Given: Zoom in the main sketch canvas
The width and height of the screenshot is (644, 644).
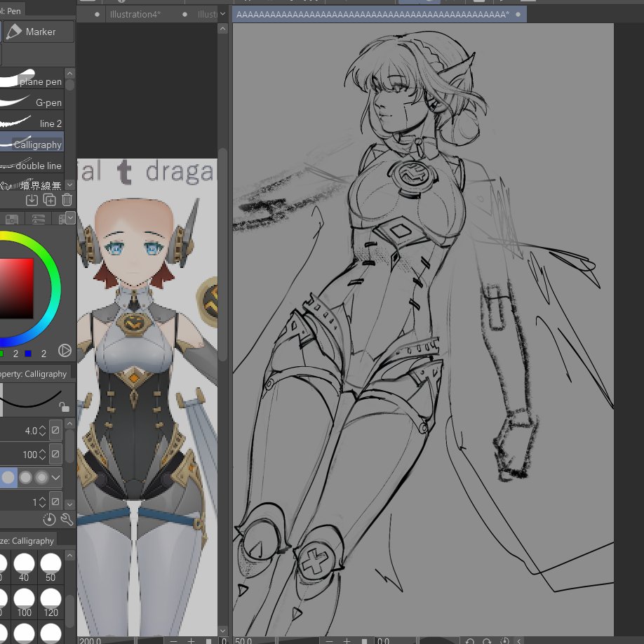Looking at the screenshot, I should pos(347,640).
